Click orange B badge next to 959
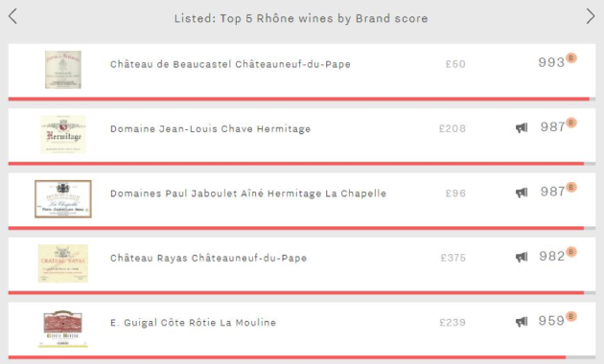Image resolution: width=604 pixels, height=364 pixels. 571,317
